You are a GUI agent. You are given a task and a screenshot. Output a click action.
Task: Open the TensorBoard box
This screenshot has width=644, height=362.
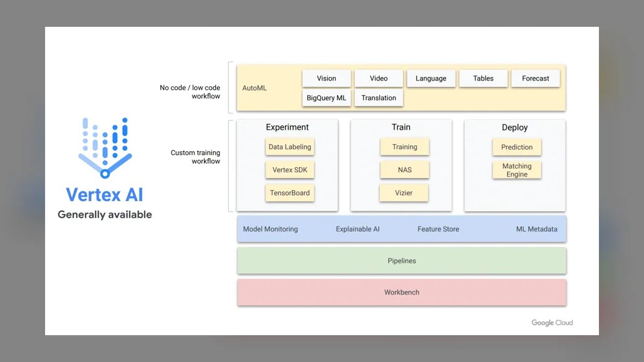[x=290, y=193]
